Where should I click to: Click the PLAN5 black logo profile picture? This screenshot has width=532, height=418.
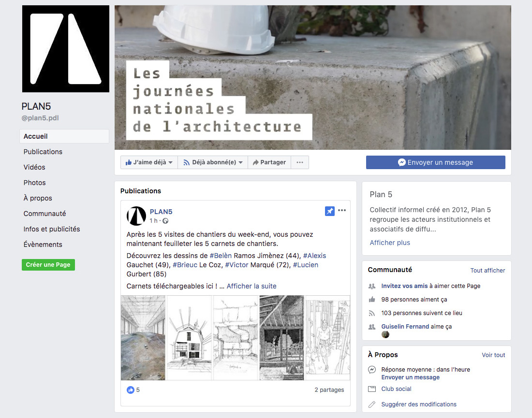pos(66,49)
